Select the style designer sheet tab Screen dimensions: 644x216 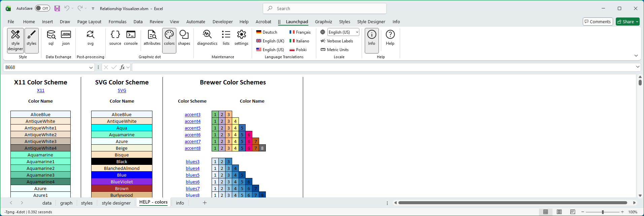click(x=116, y=203)
